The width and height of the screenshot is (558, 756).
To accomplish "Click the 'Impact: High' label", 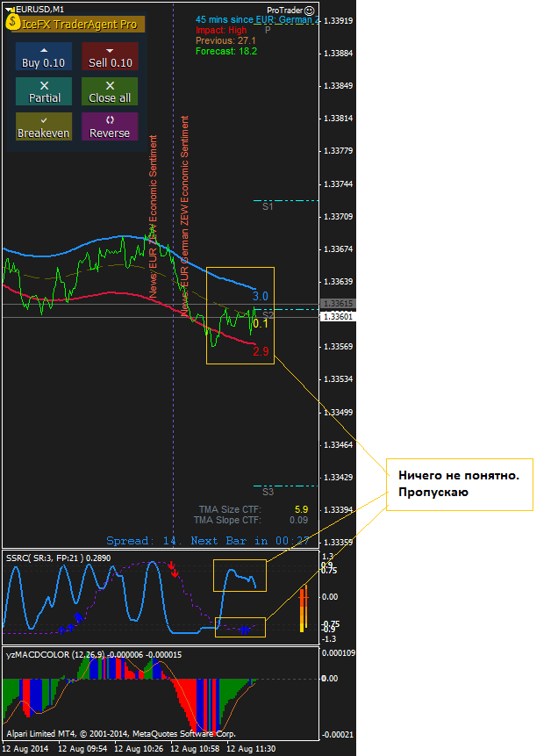I will 221,31.
